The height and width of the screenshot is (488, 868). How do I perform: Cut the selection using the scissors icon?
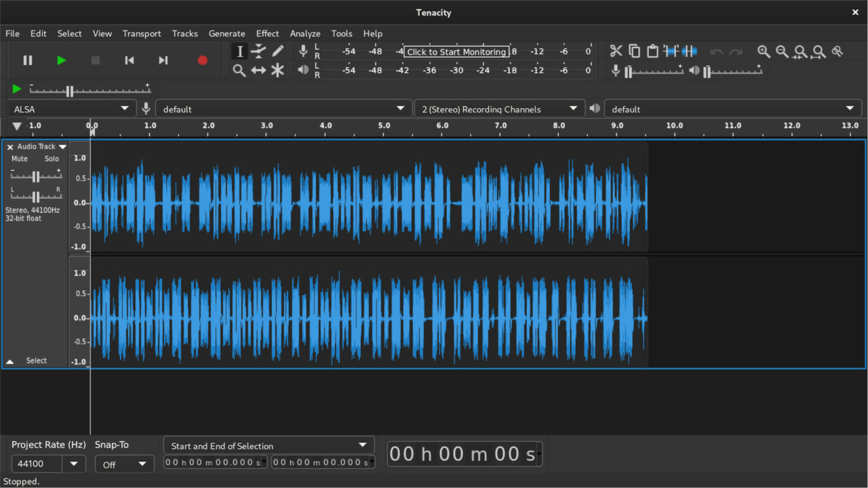click(616, 51)
